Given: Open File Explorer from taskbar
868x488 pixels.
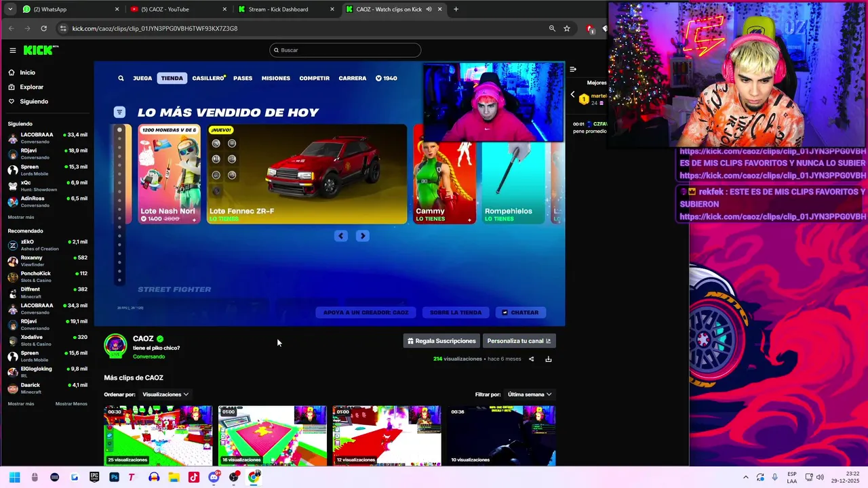Looking at the screenshot, I should click(x=174, y=477).
